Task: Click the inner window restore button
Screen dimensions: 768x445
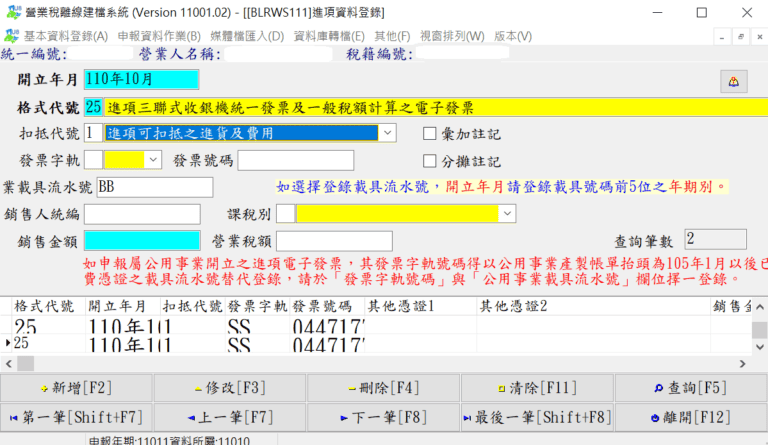Action: tap(741, 37)
